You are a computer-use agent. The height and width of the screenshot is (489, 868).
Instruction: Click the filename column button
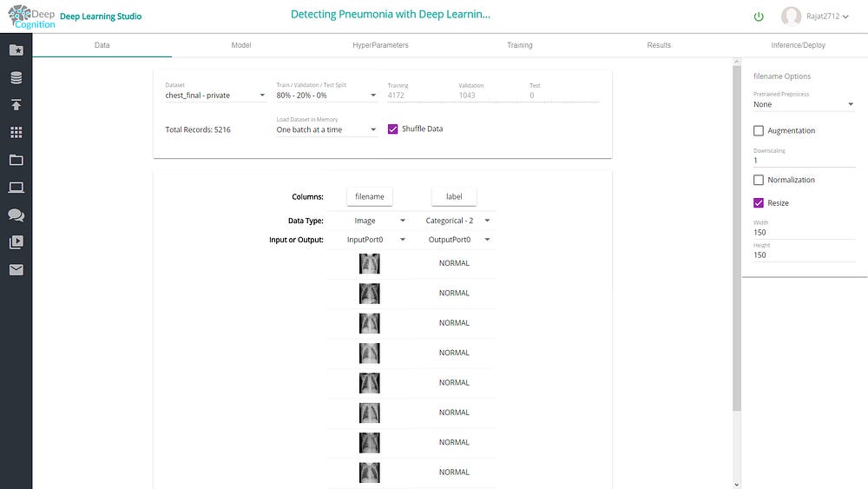(370, 197)
